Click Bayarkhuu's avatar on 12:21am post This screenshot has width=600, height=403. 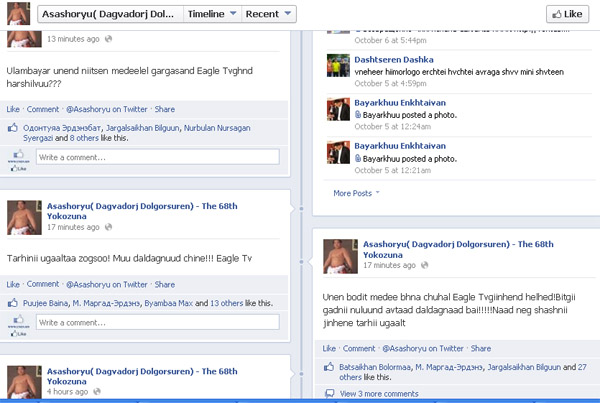click(x=338, y=152)
